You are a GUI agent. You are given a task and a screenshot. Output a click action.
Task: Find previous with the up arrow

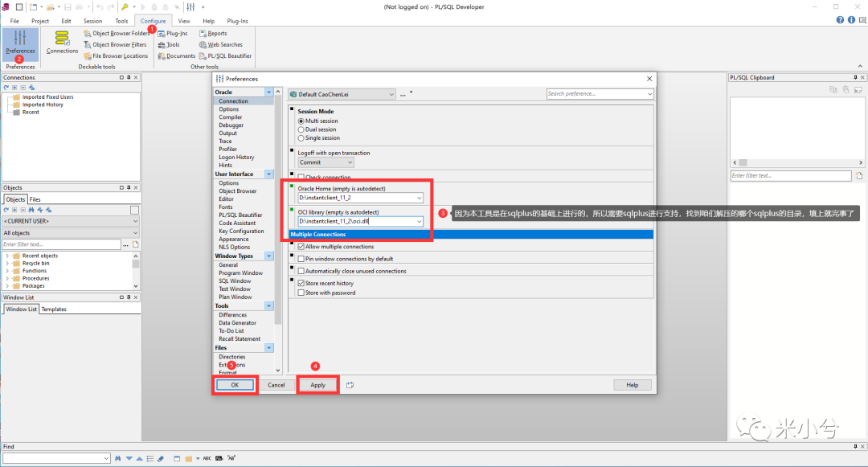[x=140, y=458]
